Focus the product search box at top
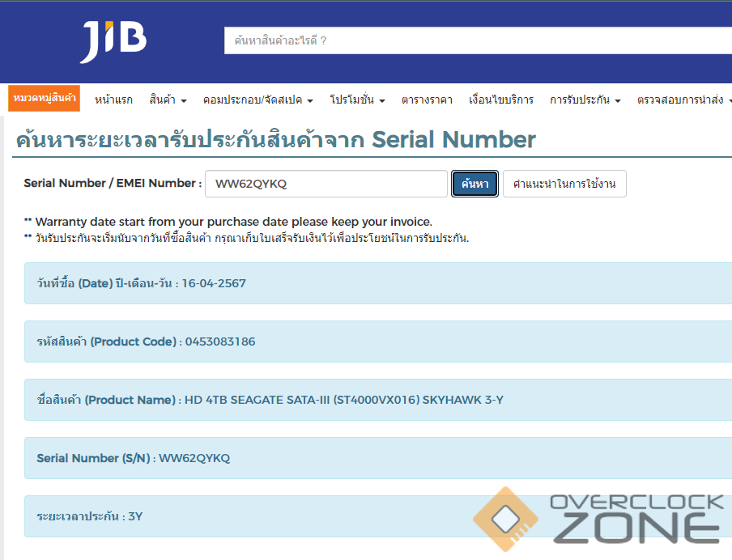Image resolution: width=732 pixels, height=560 pixels. coord(478,40)
